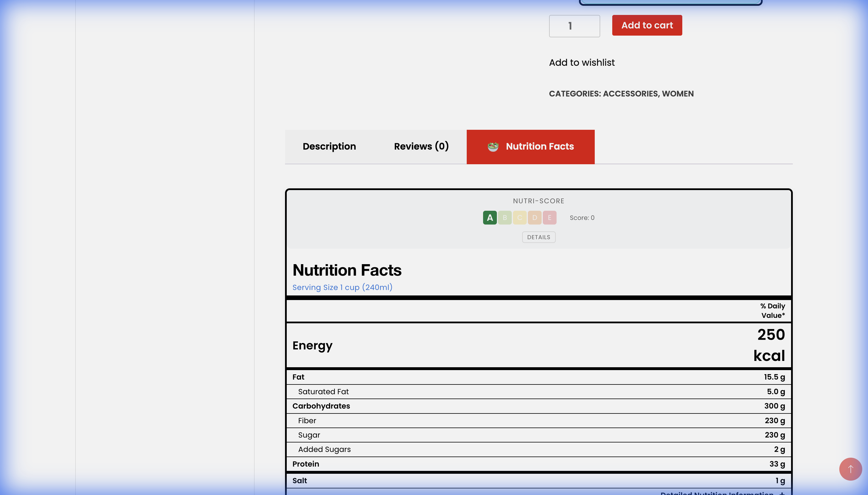Screen dimensions: 868x495
Task: Click the Serving Size 1 cup (240ml) link
Action: (342, 287)
